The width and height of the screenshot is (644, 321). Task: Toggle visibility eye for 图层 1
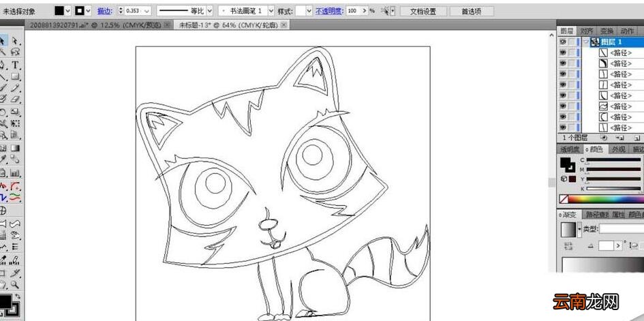[x=563, y=42]
